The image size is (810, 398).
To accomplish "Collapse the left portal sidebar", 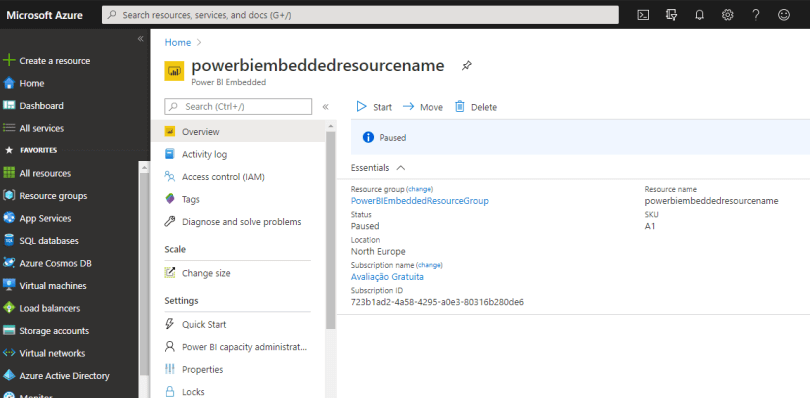I will click(141, 39).
